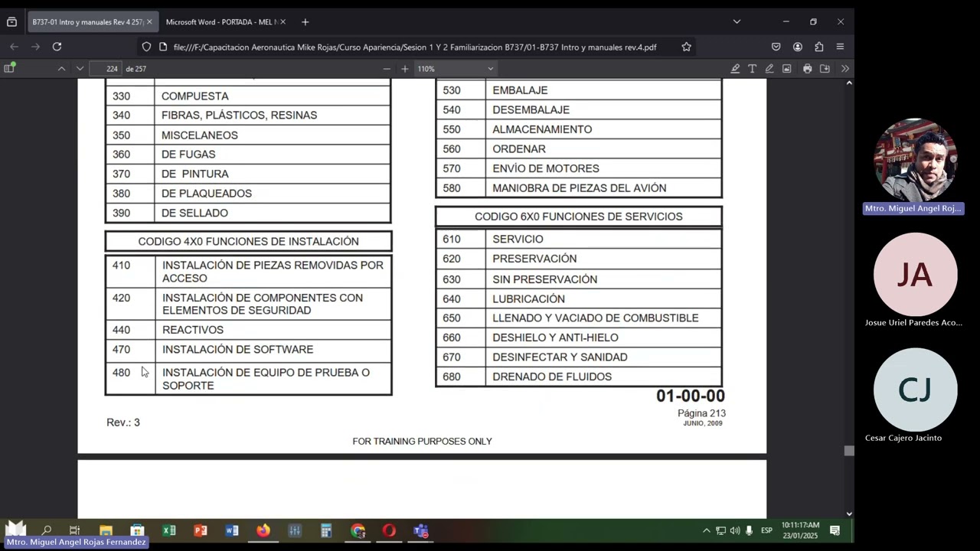Image resolution: width=980 pixels, height=551 pixels.
Task: Print the PDF document
Action: coord(807,69)
